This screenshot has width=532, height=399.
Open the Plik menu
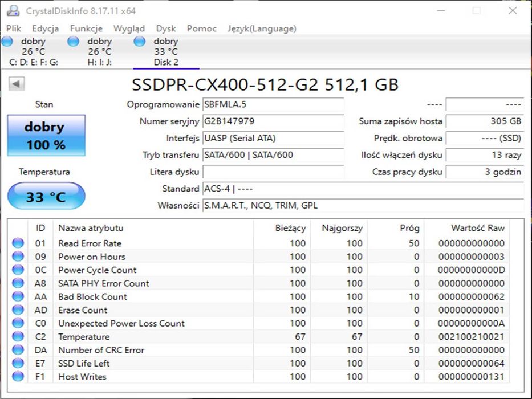tap(14, 28)
